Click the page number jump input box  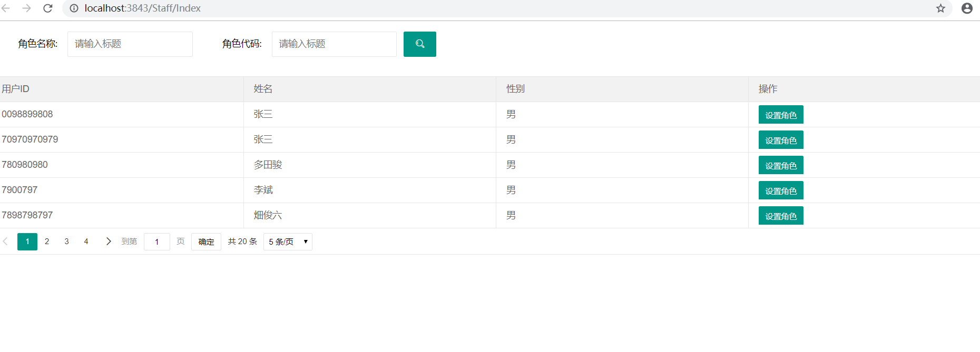click(156, 242)
